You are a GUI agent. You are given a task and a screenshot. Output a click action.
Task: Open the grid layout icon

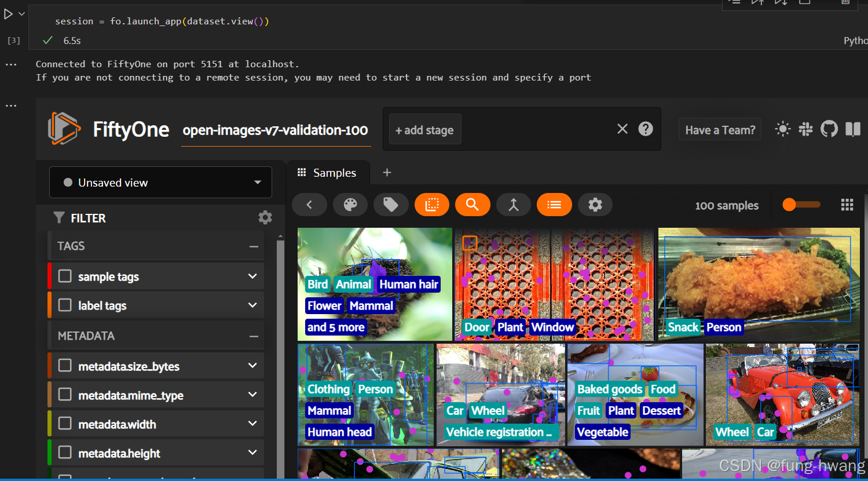847,205
